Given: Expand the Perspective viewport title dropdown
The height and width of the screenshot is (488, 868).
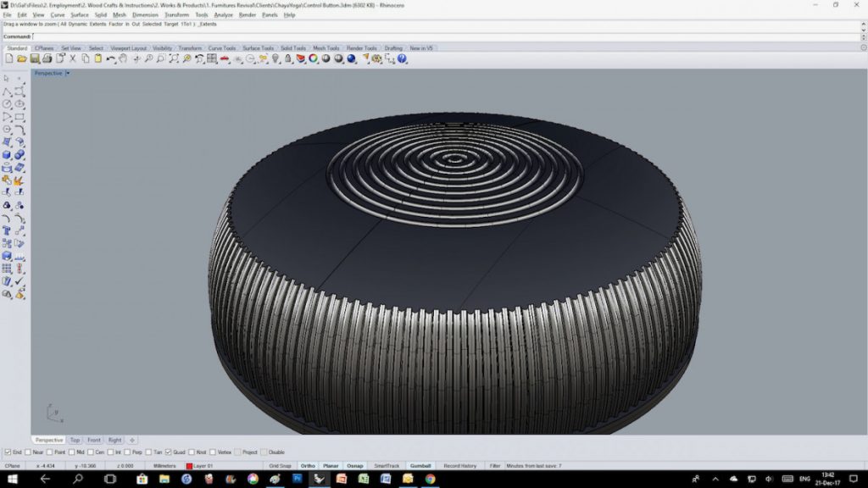Looking at the screenshot, I should tap(68, 73).
